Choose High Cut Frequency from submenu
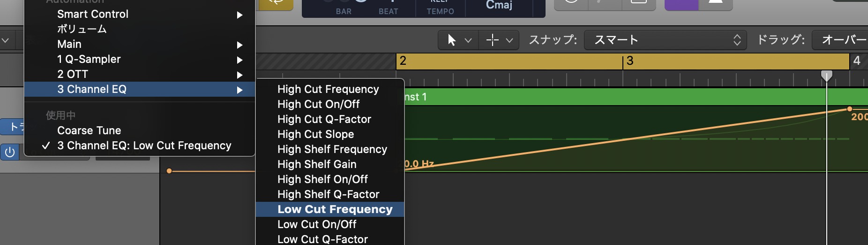This screenshot has width=868, height=245. pyautogui.click(x=328, y=89)
